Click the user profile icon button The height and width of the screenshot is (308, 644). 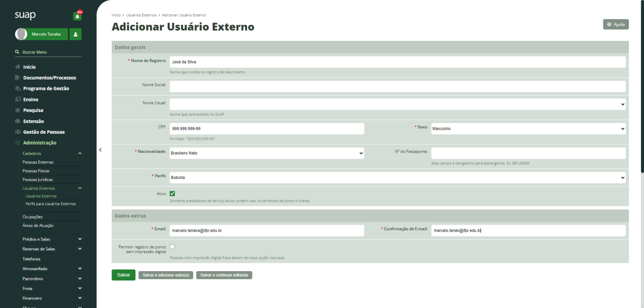pos(75,34)
